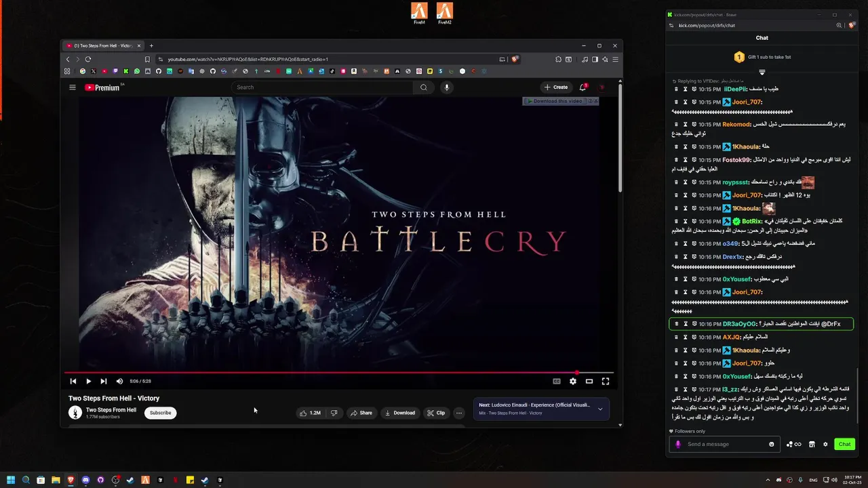The height and width of the screenshot is (488, 868).
Task: Open the YouTube Create menu
Action: pyautogui.click(x=556, y=87)
